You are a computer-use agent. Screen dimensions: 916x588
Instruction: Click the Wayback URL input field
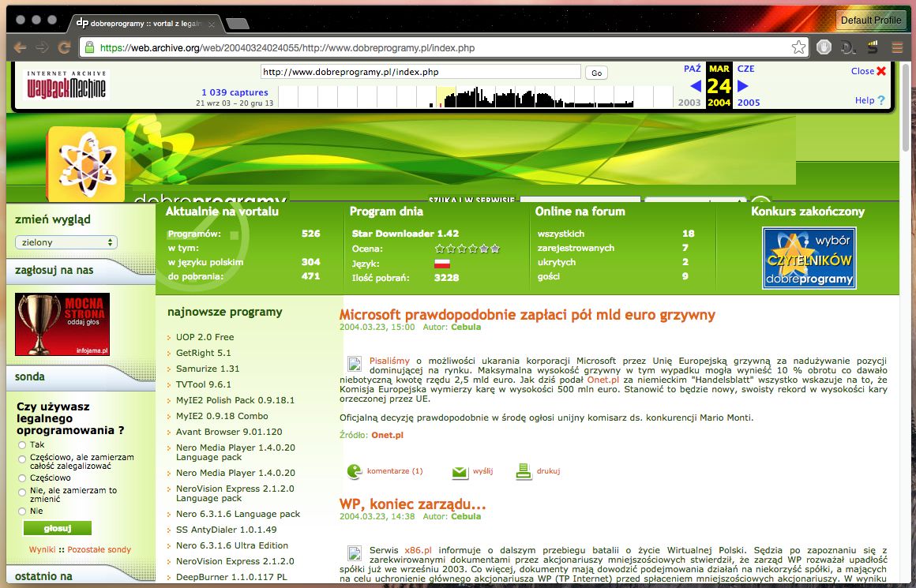421,73
